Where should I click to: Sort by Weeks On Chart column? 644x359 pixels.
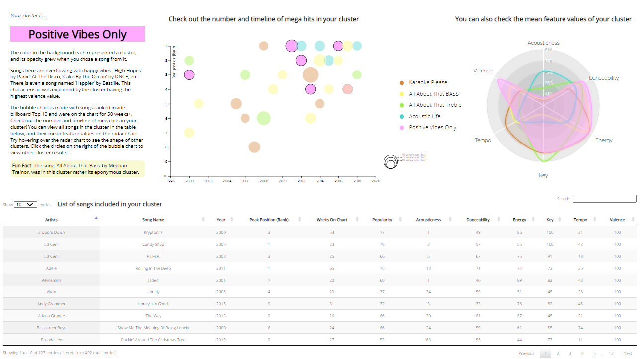point(332,220)
